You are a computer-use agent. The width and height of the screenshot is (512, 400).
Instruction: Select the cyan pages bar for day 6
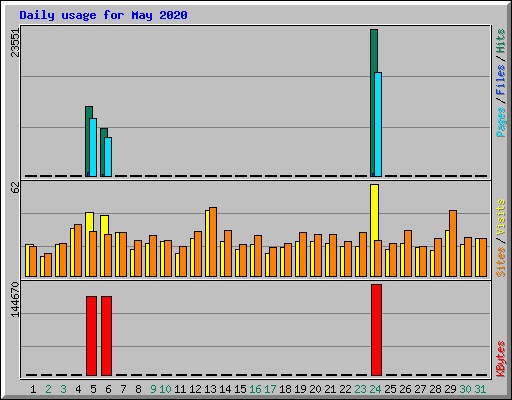coord(108,157)
